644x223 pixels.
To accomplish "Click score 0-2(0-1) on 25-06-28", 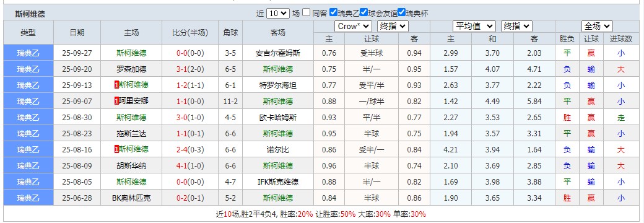I will click(x=190, y=198).
